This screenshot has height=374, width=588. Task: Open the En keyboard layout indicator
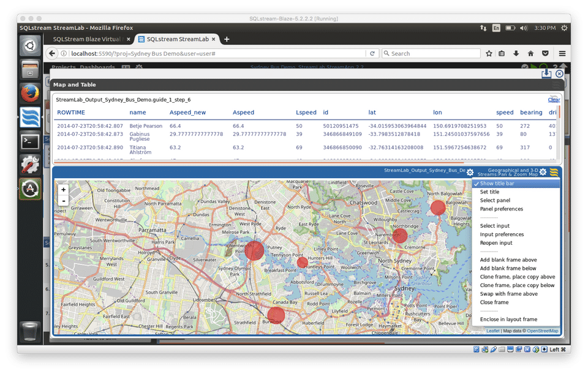[x=496, y=28]
